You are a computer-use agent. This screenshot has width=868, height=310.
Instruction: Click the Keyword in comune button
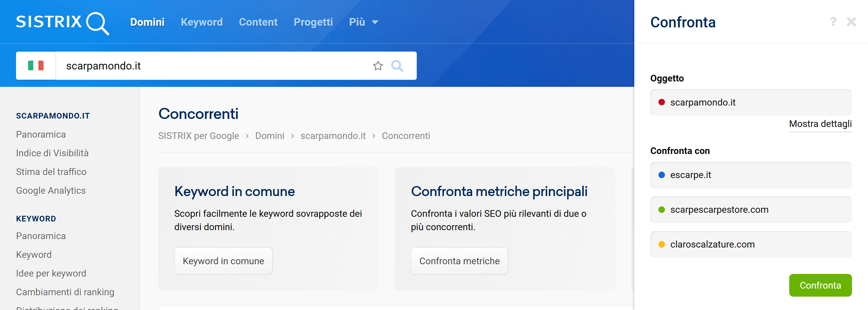(x=223, y=261)
